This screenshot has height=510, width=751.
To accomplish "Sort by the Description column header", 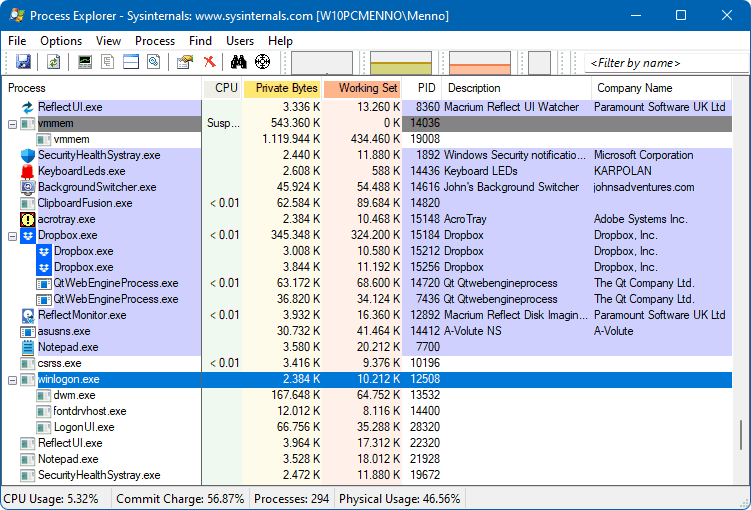I will [x=517, y=88].
